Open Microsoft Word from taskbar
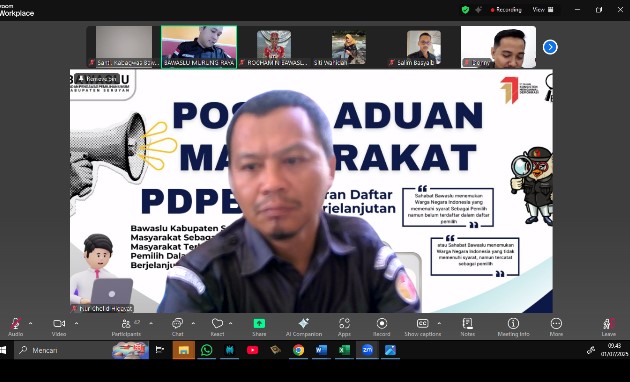This screenshot has height=382, width=630. point(321,350)
